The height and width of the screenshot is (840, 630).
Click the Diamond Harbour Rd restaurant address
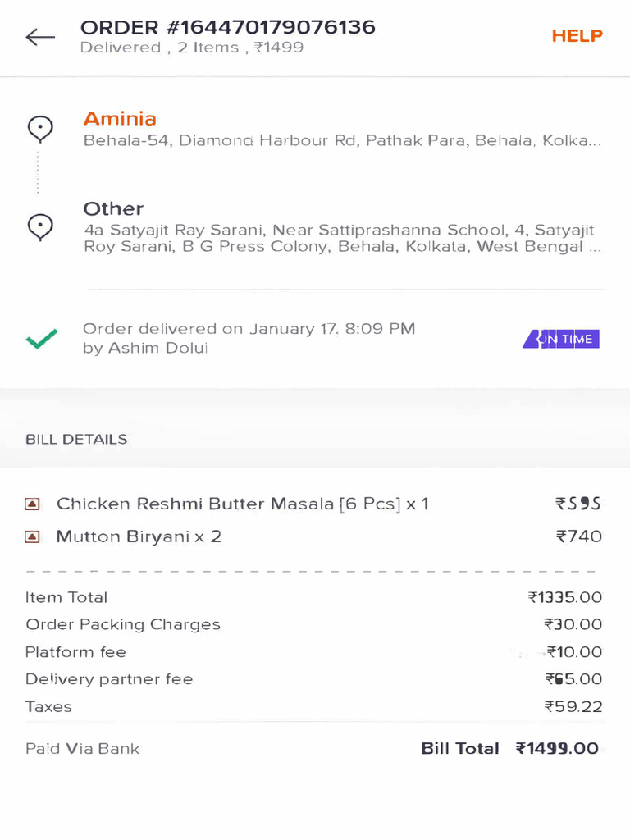tap(342, 141)
